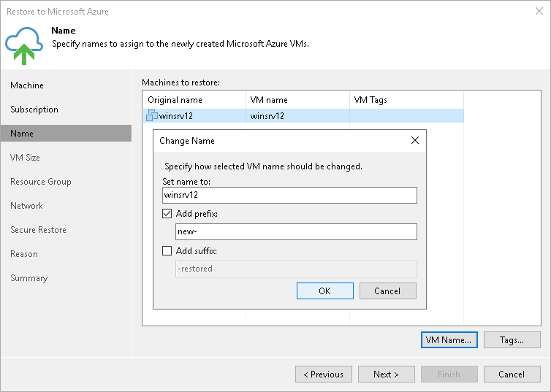Go to the Machine wizard step
The width and height of the screenshot is (551, 392).
27,85
